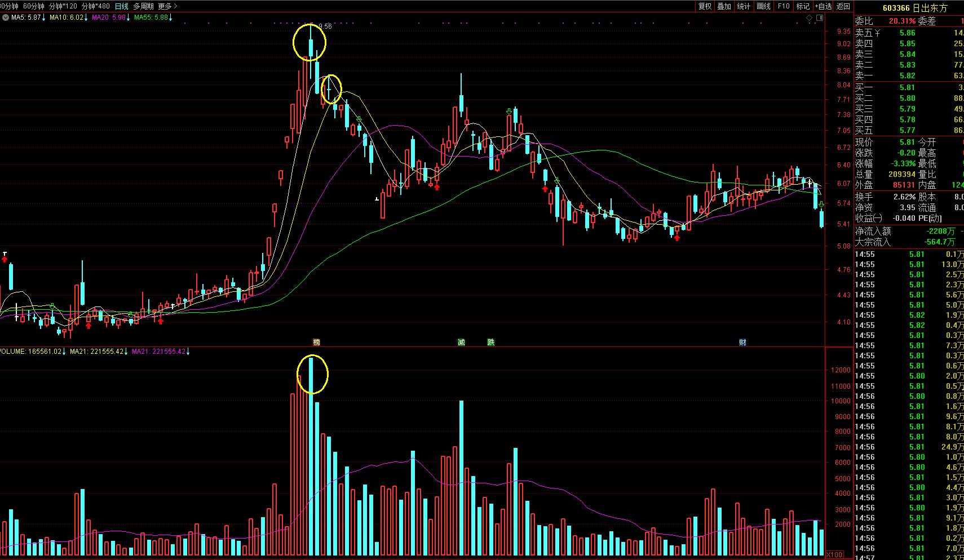Click the 换手 2.62% value
The image size is (964, 560).
(x=904, y=197)
